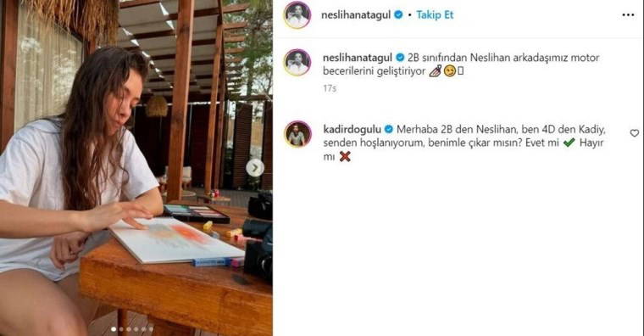The width and height of the screenshot is (644, 336).
Task: Open neslihanatagul avatar in the post header
Action: click(x=297, y=15)
